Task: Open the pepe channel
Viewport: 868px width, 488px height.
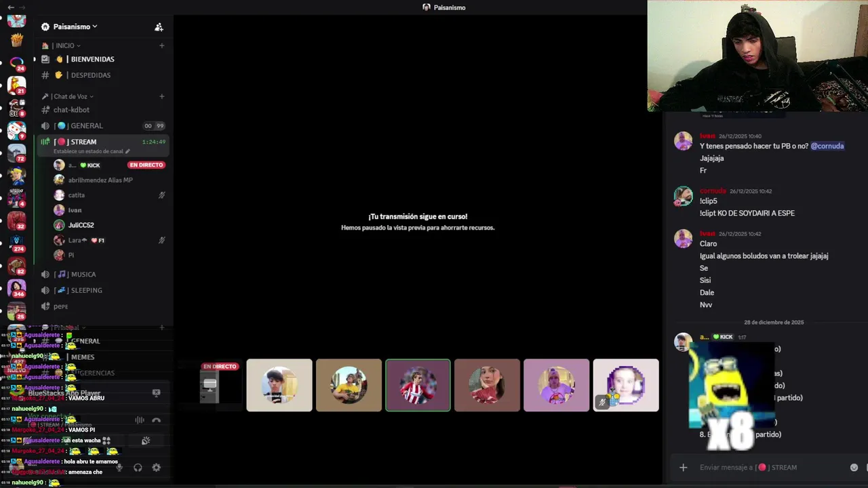Action: [x=102, y=306]
